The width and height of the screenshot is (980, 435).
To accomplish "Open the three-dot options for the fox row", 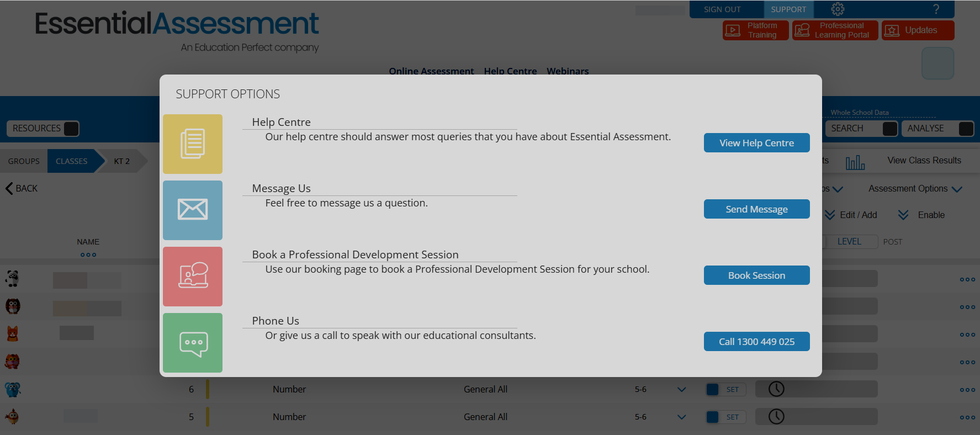I will tap(967, 335).
